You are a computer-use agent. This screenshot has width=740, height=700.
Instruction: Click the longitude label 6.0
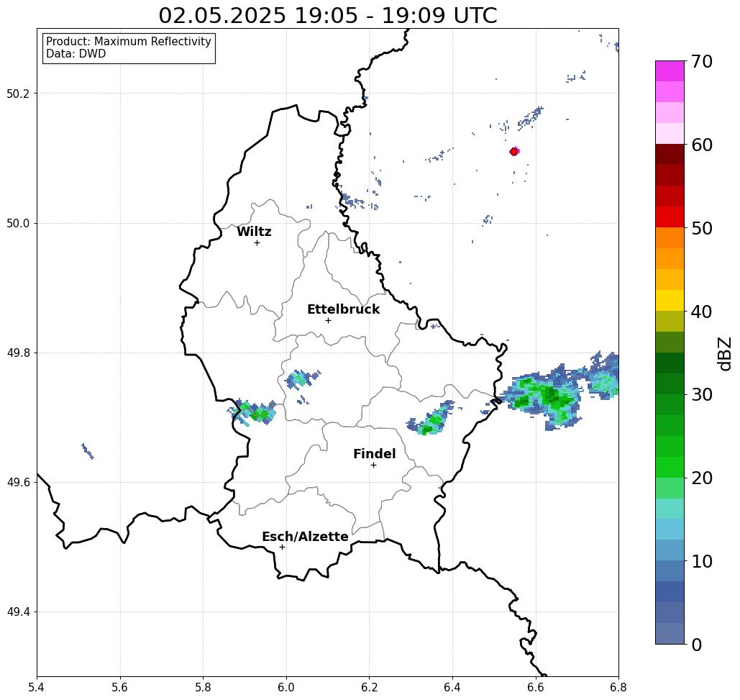[286, 687]
